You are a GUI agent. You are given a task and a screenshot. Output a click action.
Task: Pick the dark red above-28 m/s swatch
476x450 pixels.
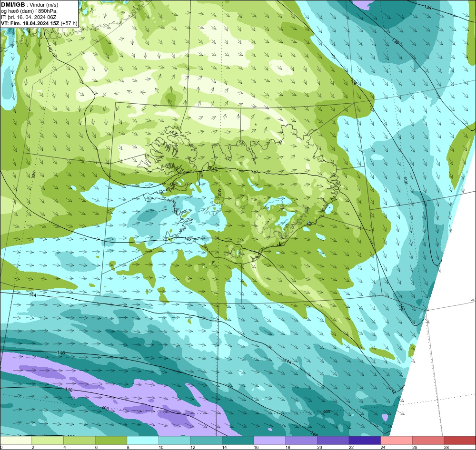click(460, 440)
